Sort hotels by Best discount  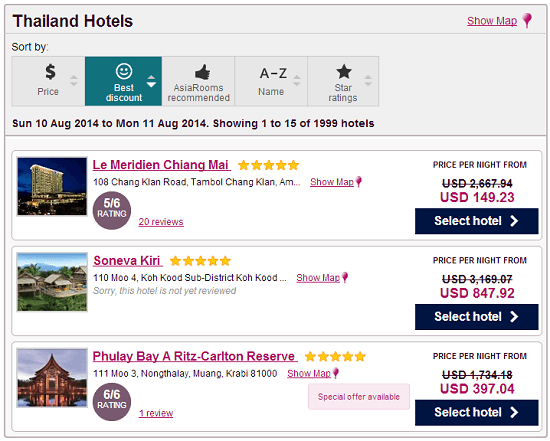[x=123, y=81]
